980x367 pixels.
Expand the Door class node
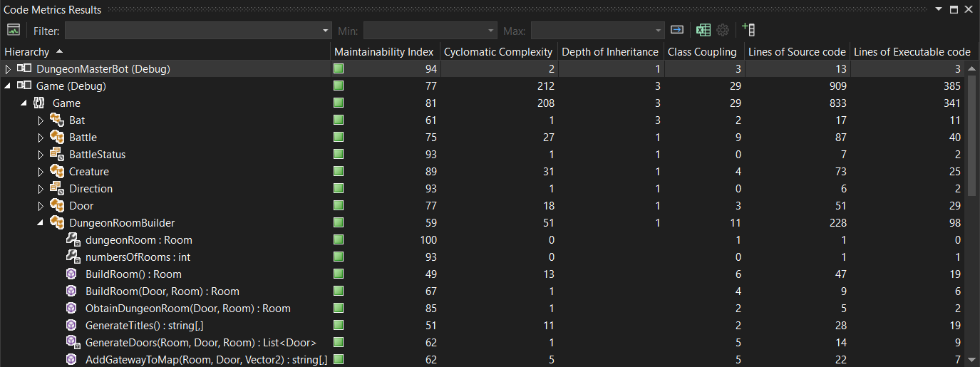41,206
